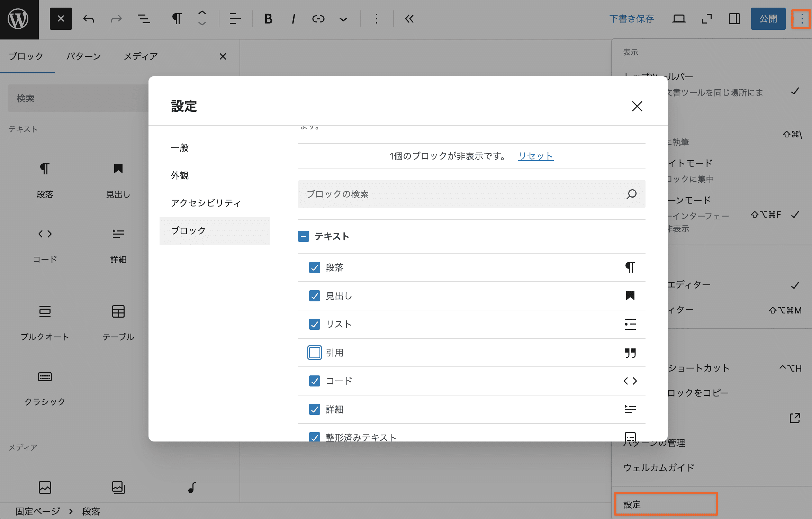Click the 下書き保存 link
The image size is (812, 519).
click(x=632, y=19)
